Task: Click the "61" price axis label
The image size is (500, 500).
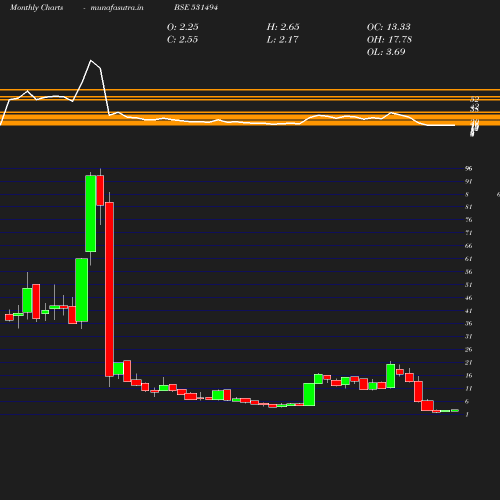Action: [x=468, y=259]
